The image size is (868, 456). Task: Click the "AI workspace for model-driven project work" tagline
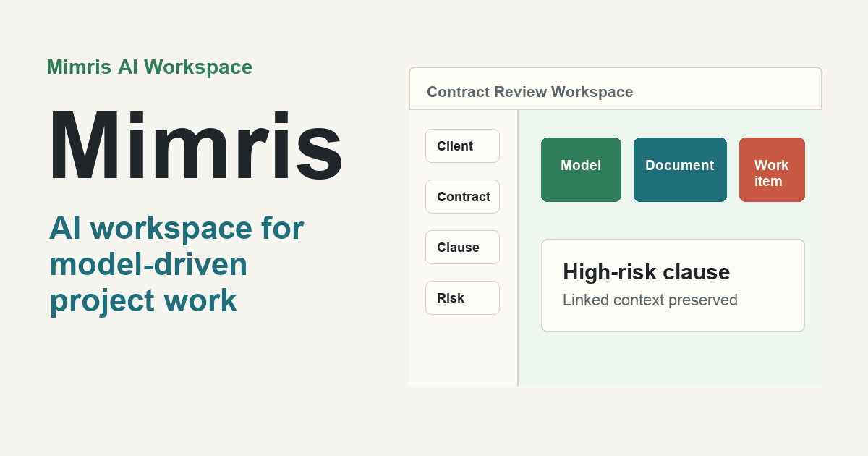coord(176,265)
